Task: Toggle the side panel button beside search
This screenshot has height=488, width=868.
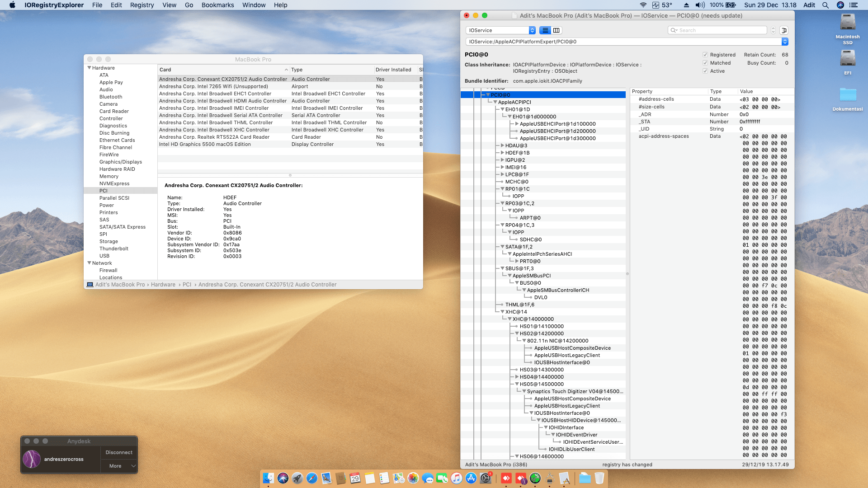Action: 784,30
